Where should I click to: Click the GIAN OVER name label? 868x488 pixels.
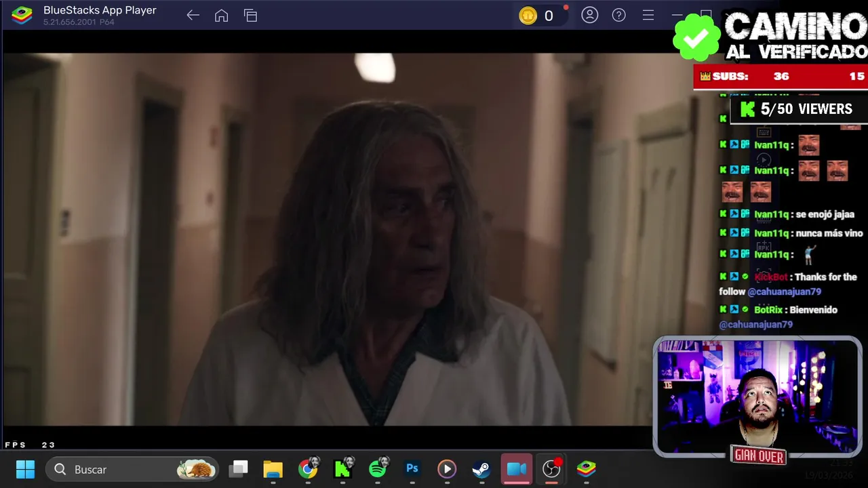pyautogui.click(x=759, y=456)
